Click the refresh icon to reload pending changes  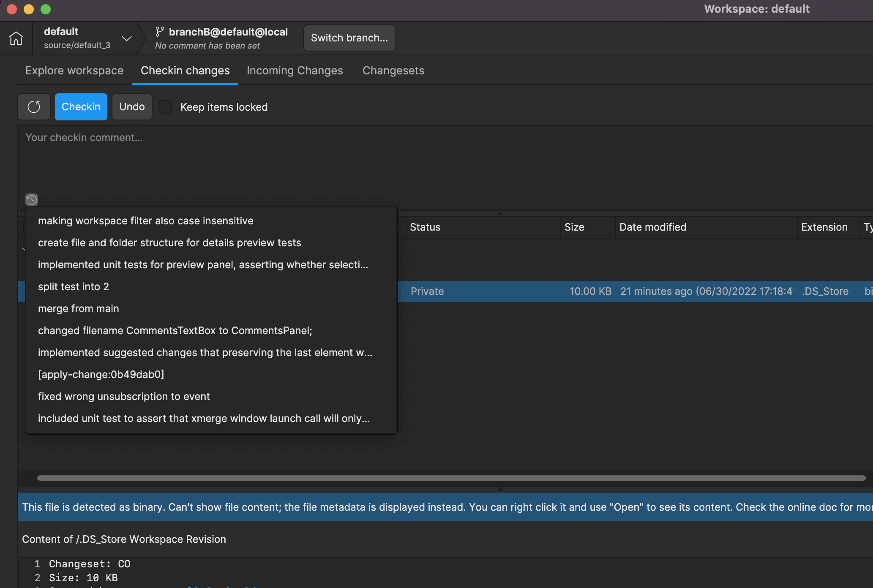click(x=33, y=106)
